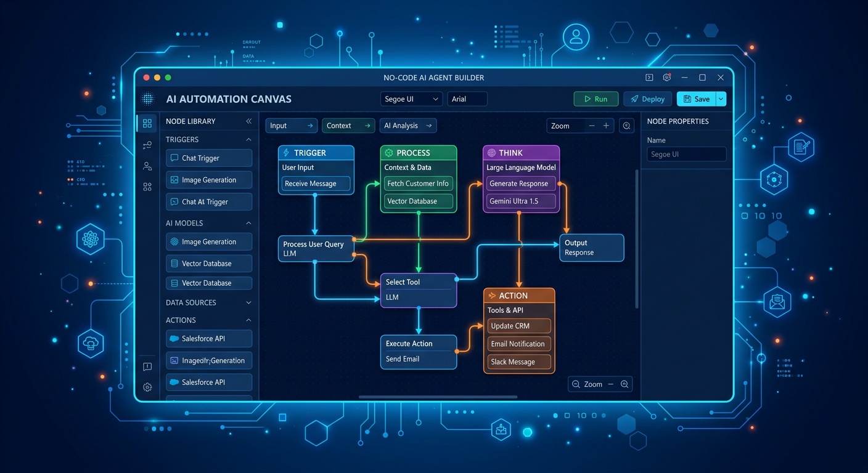
Task: Select Vector Database in PROCESS node
Action: click(419, 201)
